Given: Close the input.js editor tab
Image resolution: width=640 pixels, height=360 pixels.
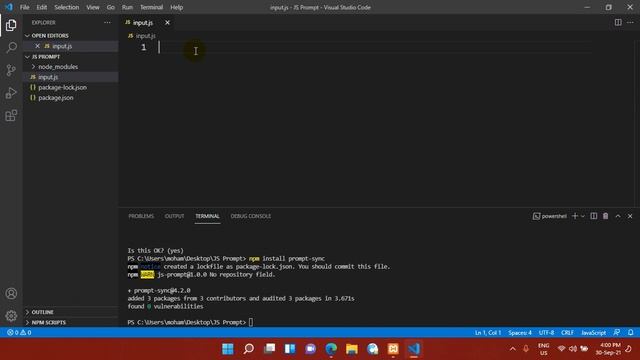Looking at the screenshot, I should [167, 22].
